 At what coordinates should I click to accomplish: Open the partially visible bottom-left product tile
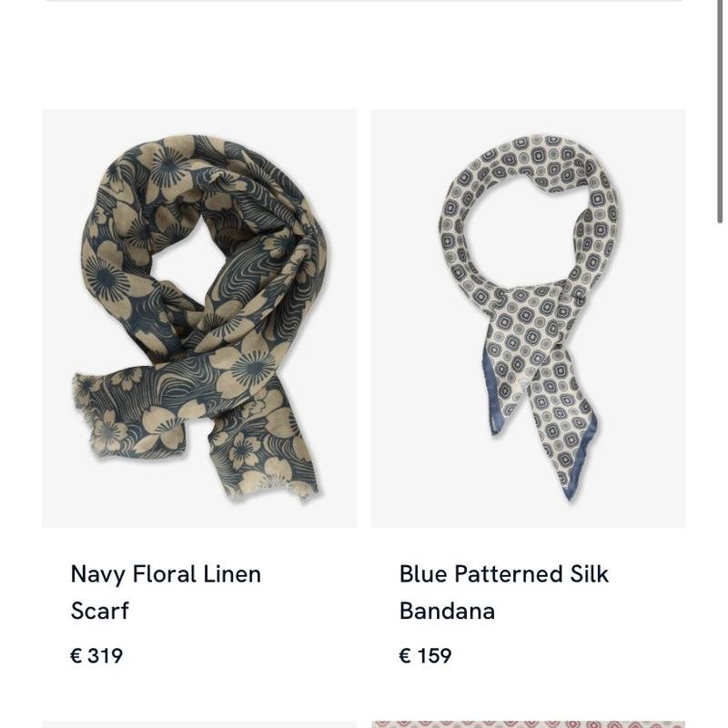[x=199, y=724]
